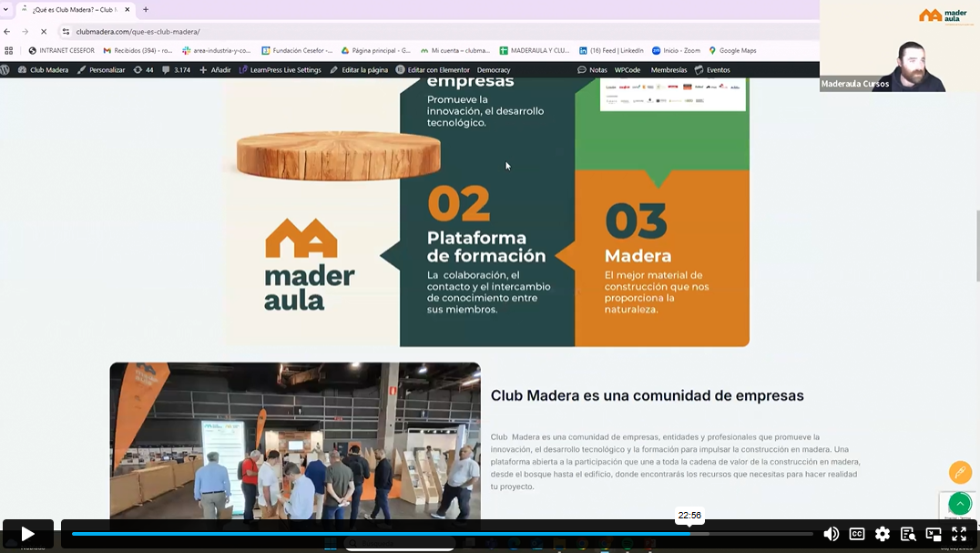Open Página principal Google Drive bookmark
Image resolution: width=980 pixels, height=553 pixels.
[x=375, y=51]
